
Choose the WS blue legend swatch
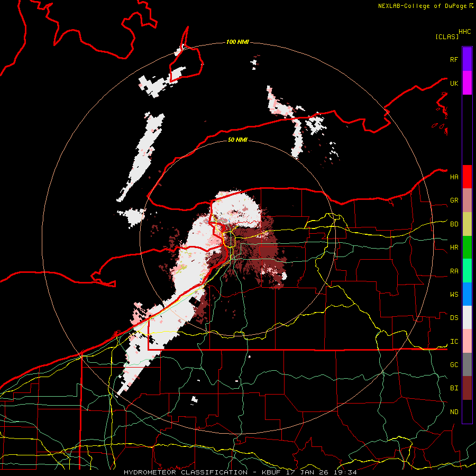coord(467,294)
